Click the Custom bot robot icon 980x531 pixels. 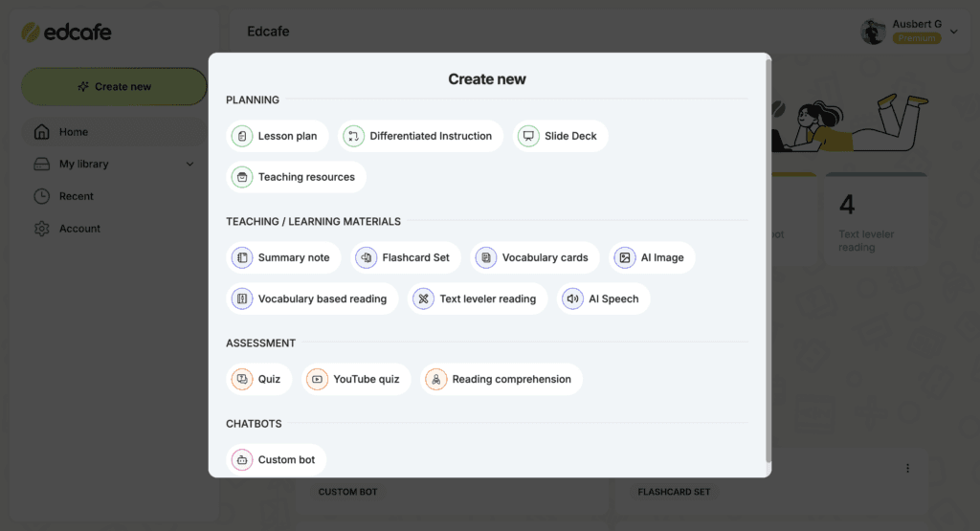(x=242, y=460)
